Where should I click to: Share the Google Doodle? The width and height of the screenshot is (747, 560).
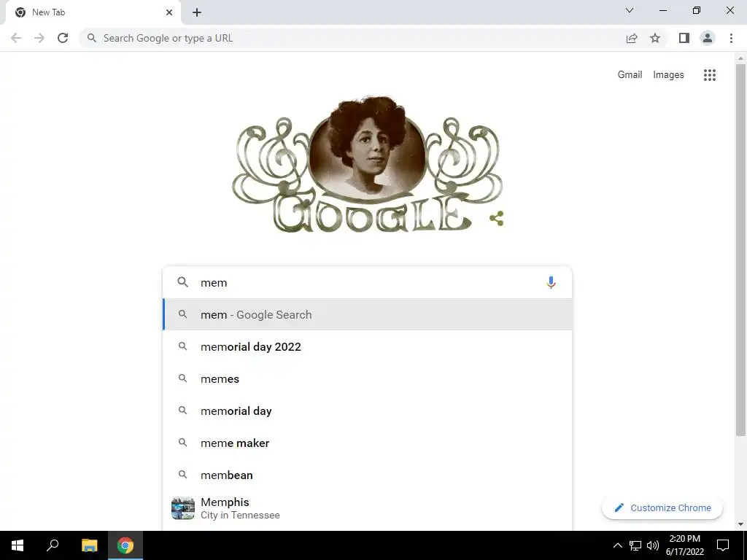[496, 219]
